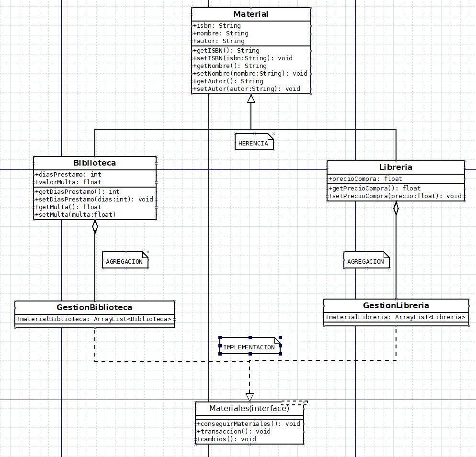Image resolution: width=476 pixels, height=457 pixels.
Task: Click the IMPLEMENTACION note text
Action: coord(249,347)
